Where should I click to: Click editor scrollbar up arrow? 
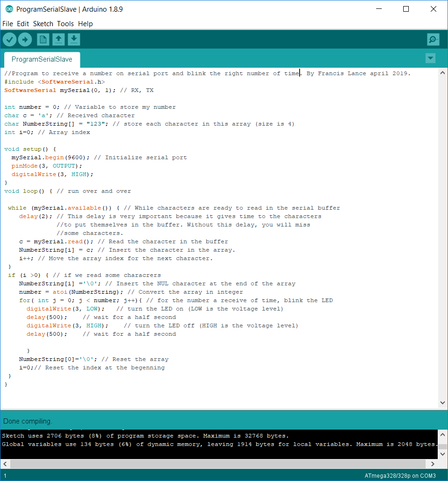coord(442,73)
